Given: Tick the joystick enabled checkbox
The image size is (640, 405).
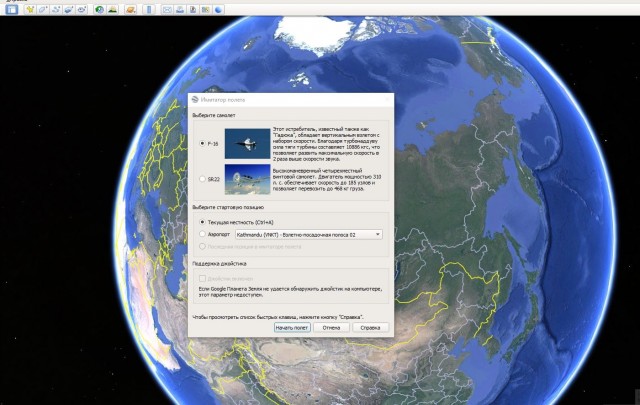Looking at the screenshot, I should [202, 278].
